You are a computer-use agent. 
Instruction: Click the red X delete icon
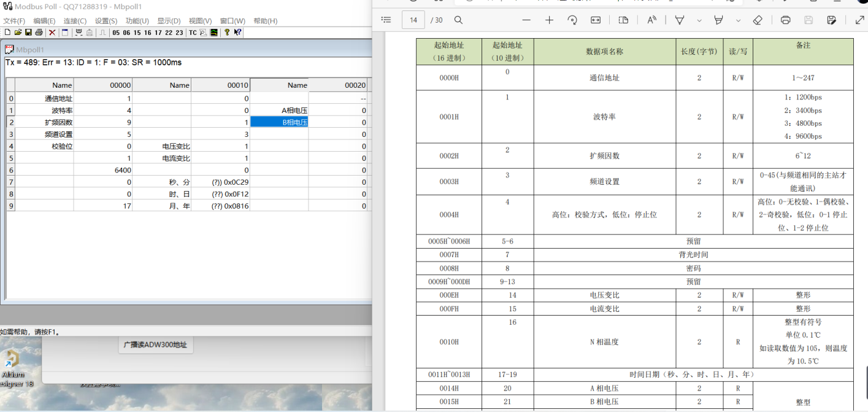coord(52,33)
